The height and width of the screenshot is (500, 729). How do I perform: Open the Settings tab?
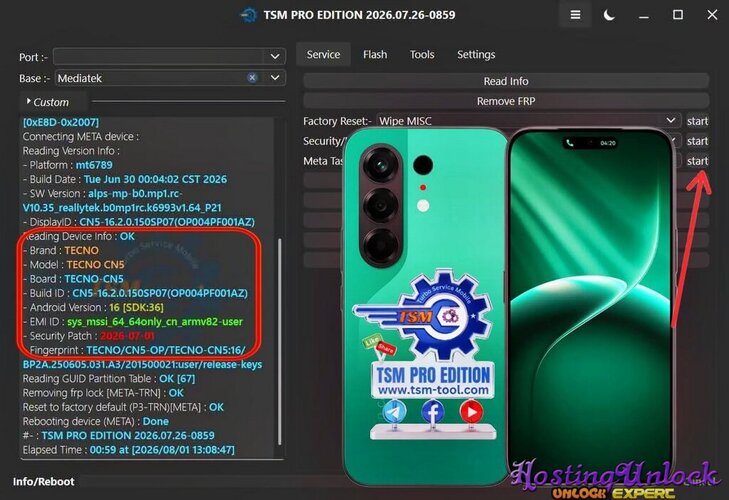[476, 54]
